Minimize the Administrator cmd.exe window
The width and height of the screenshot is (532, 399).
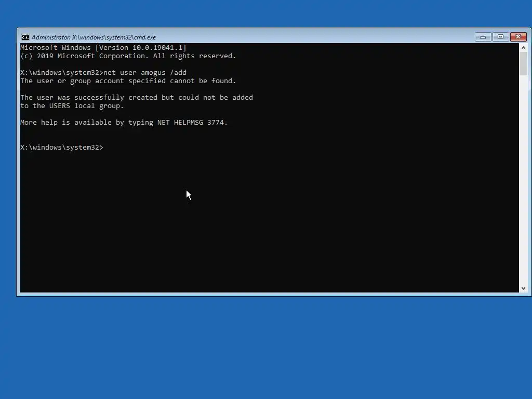point(483,37)
